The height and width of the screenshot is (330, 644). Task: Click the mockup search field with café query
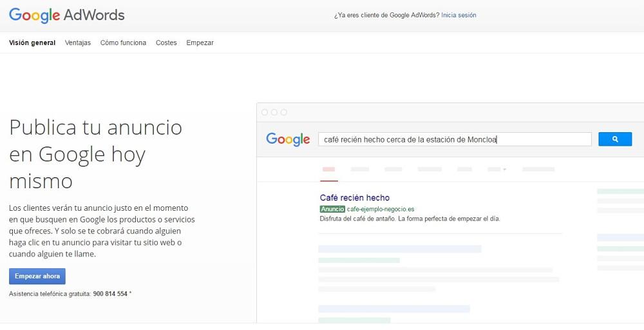[x=455, y=139]
